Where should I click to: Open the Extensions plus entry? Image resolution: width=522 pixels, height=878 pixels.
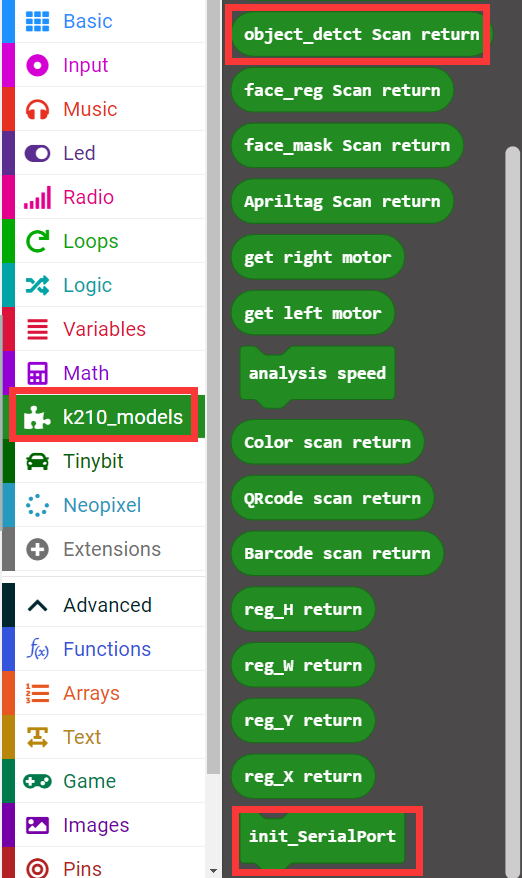(104, 549)
